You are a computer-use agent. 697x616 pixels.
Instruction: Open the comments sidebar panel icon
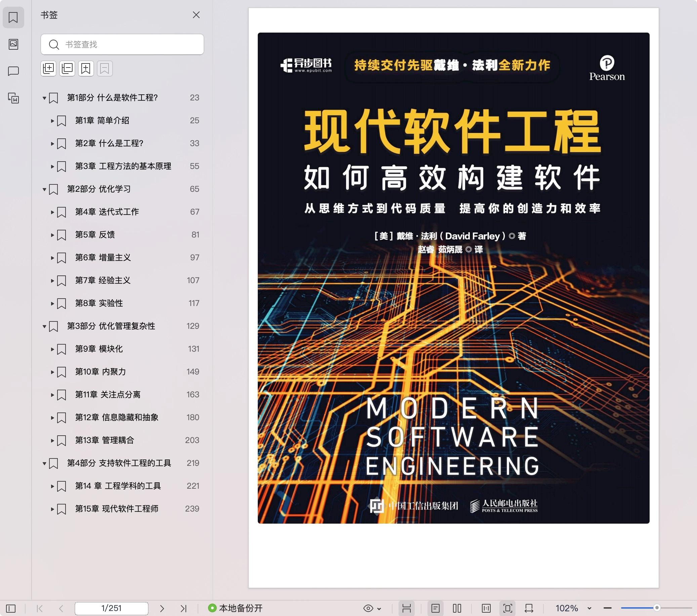pos(13,71)
